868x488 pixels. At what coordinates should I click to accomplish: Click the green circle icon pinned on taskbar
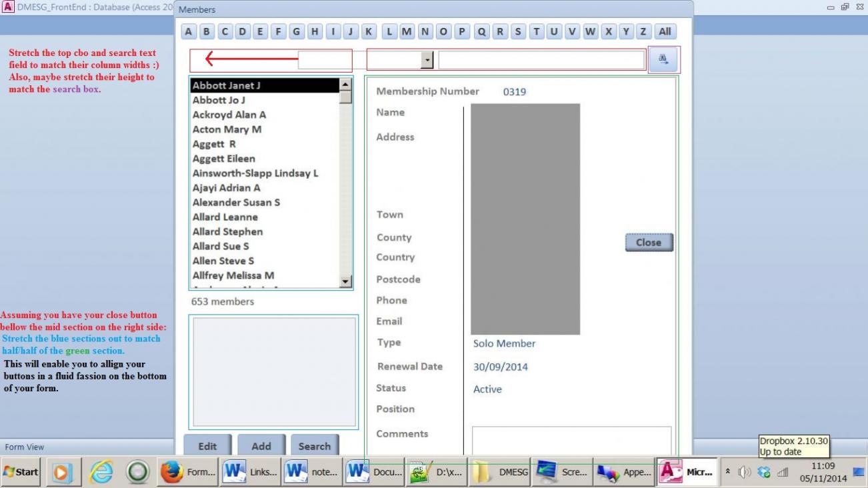(137, 472)
